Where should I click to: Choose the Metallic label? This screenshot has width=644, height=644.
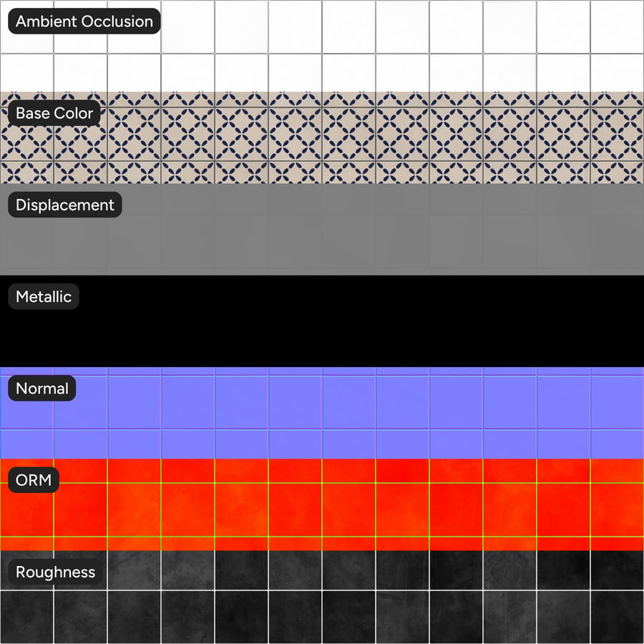coord(44,296)
